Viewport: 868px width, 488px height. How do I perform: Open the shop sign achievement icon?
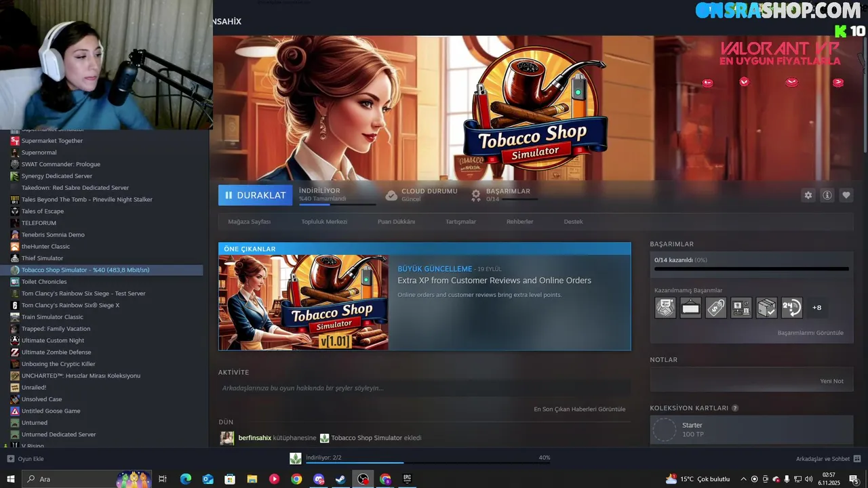coord(690,308)
